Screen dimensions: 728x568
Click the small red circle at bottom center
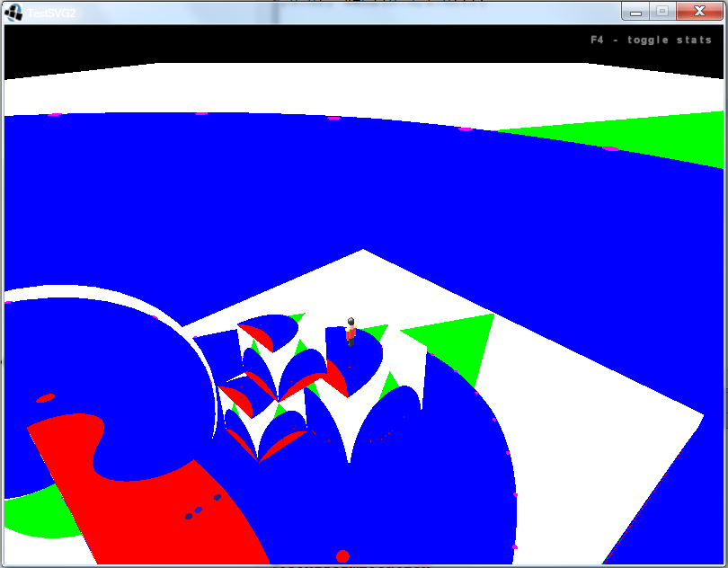click(x=342, y=556)
